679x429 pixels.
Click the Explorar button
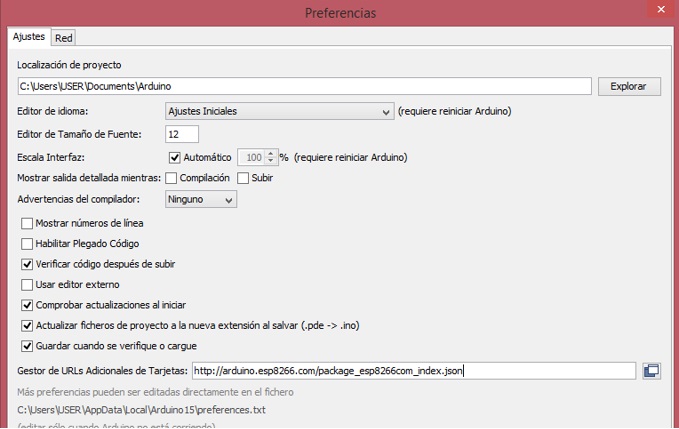[x=629, y=87]
